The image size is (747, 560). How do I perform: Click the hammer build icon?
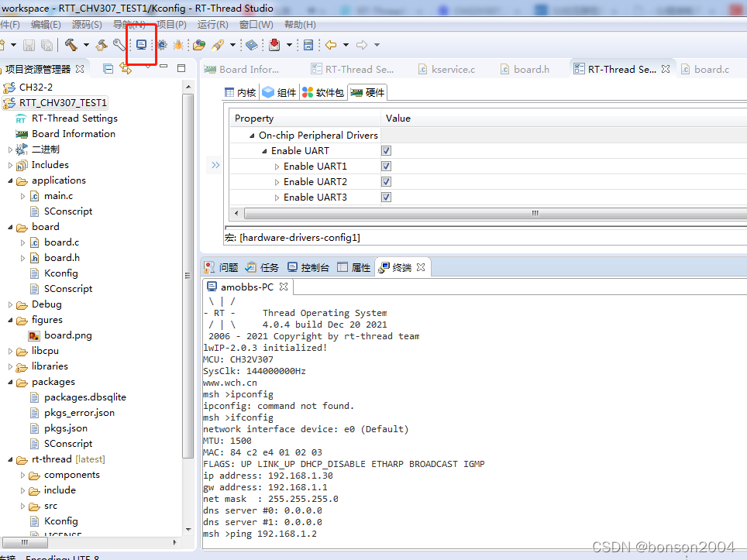click(x=71, y=45)
